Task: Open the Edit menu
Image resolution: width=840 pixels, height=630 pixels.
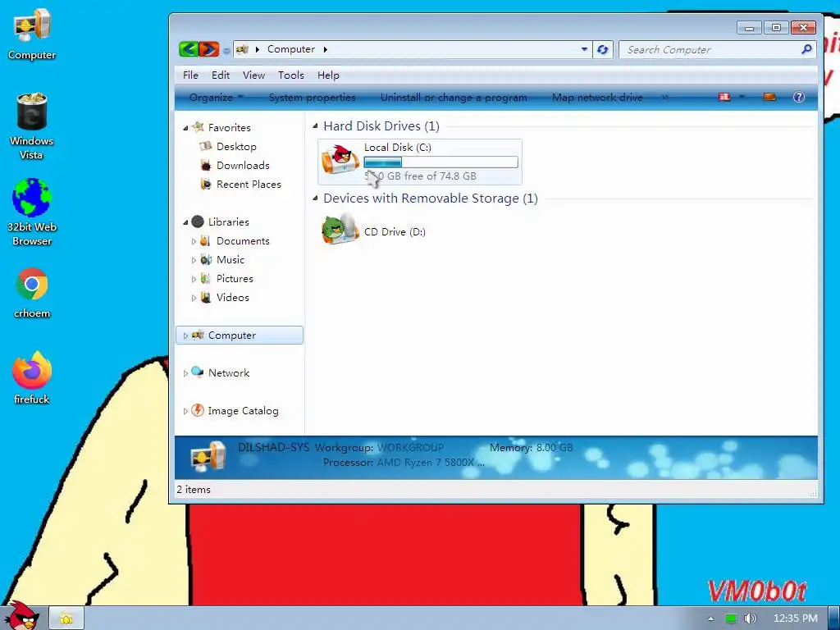Action: (x=220, y=75)
